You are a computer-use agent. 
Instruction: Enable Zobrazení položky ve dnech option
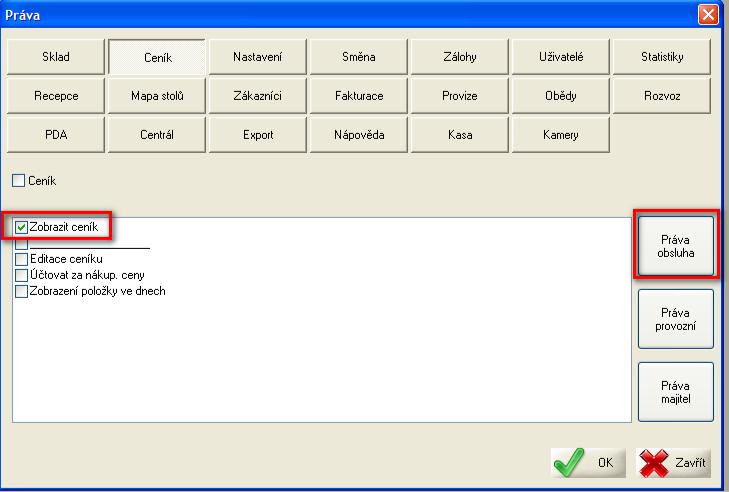22,291
